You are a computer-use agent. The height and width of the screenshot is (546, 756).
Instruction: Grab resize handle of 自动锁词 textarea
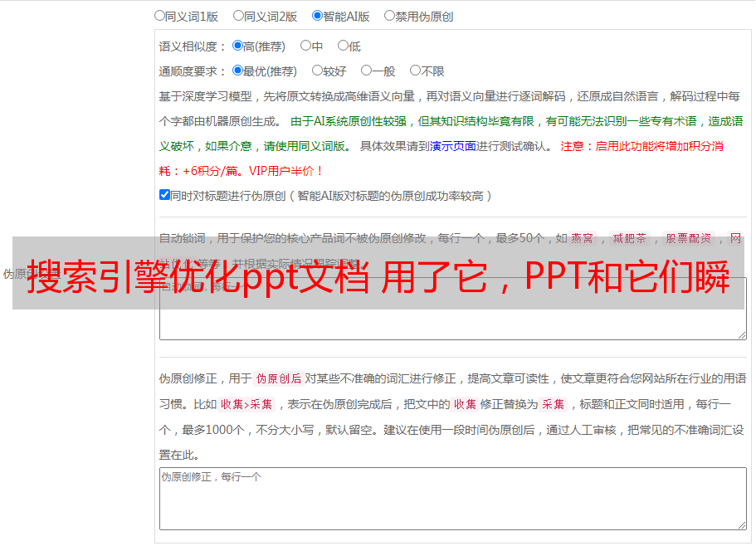pos(742,335)
